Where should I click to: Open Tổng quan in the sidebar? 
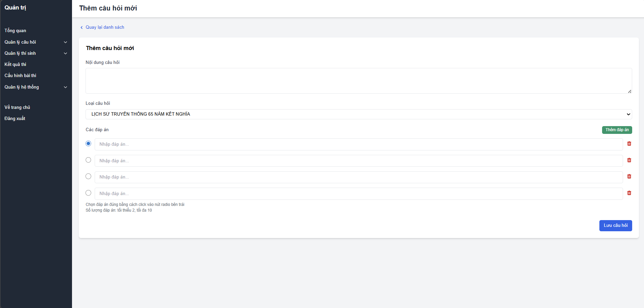pyautogui.click(x=15, y=31)
